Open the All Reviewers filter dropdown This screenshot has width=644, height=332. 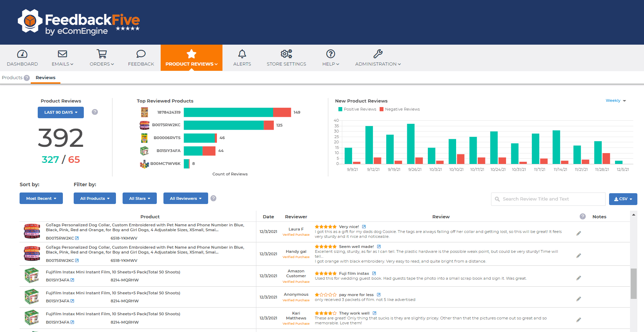click(x=186, y=198)
